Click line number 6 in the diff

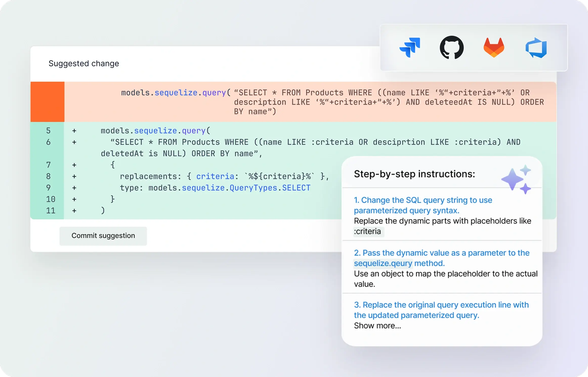(x=48, y=142)
